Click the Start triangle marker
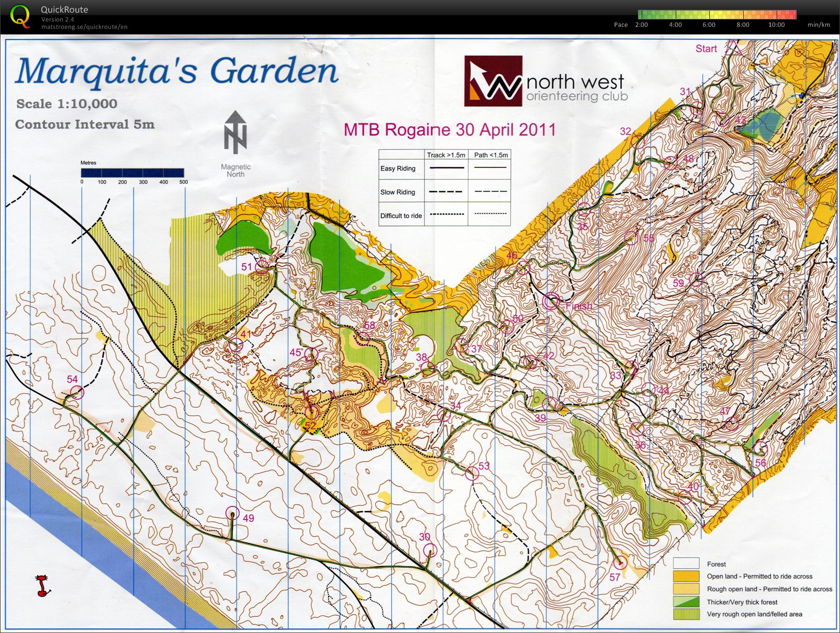The height and width of the screenshot is (633, 840). click(734, 49)
